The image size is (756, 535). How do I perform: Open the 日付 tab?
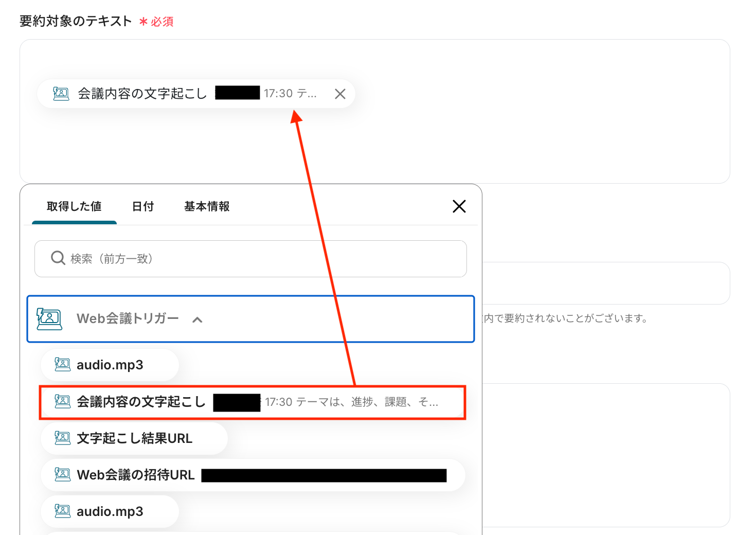coord(143,207)
